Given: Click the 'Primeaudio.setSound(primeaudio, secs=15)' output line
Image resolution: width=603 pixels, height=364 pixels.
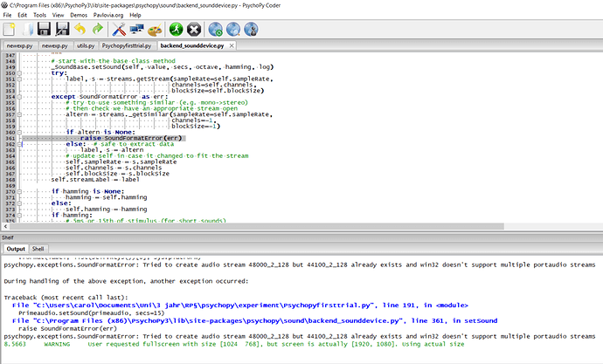Looking at the screenshot, I should click(92, 312).
